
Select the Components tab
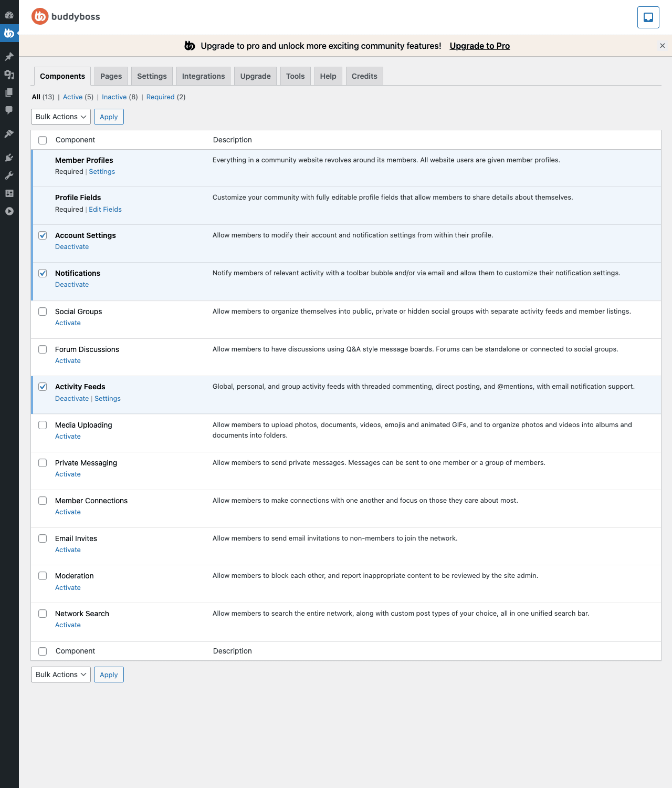[x=62, y=76]
